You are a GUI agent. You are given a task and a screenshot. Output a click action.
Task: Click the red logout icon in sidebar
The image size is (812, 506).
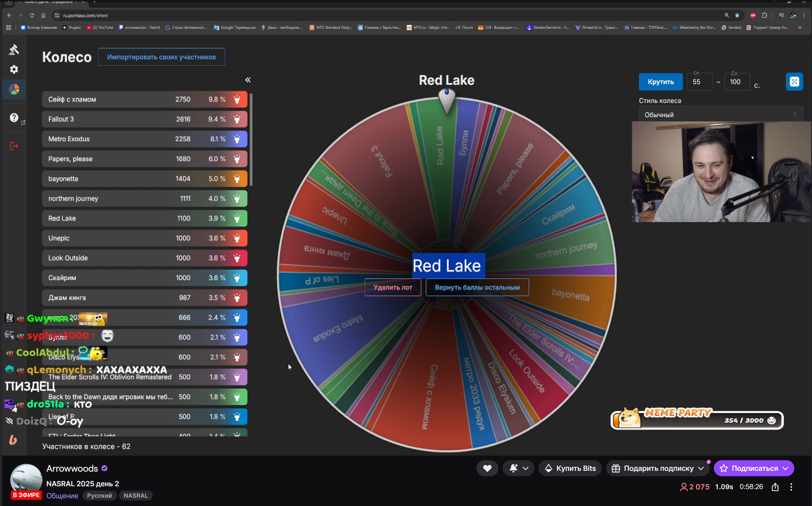(14, 146)
